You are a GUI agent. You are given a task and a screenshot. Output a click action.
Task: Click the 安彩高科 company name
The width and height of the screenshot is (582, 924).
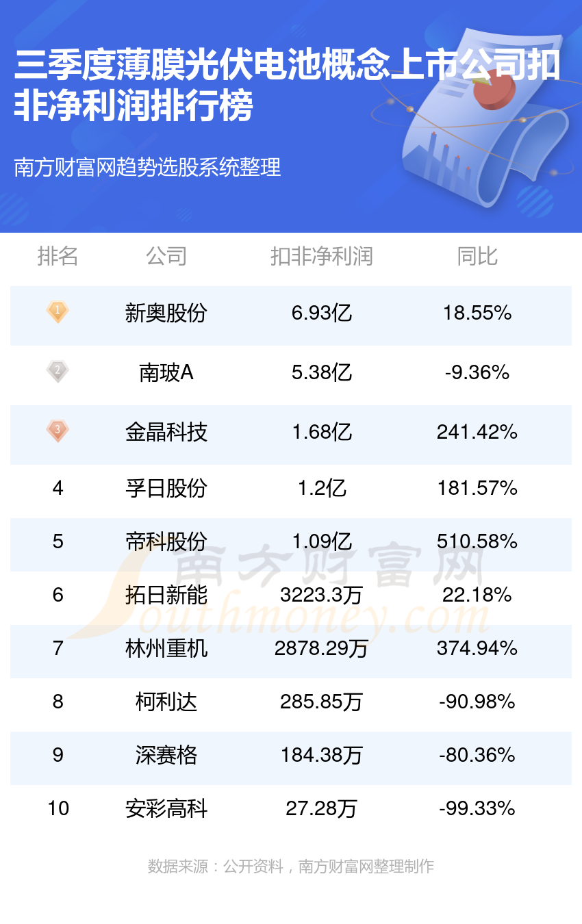pyautogui.click(x=166, y=808)
